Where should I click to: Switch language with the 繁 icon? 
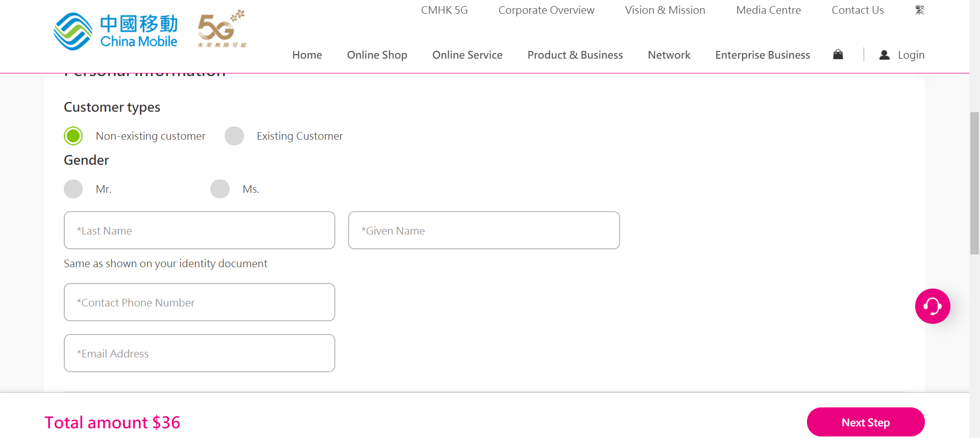[920, 10]
